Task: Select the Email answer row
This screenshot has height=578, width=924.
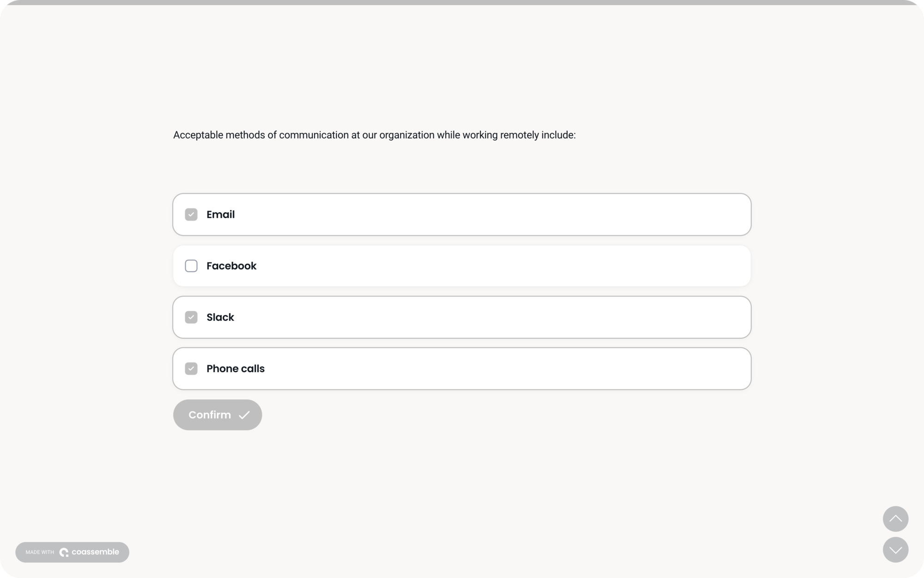Action: pos(462,214)
